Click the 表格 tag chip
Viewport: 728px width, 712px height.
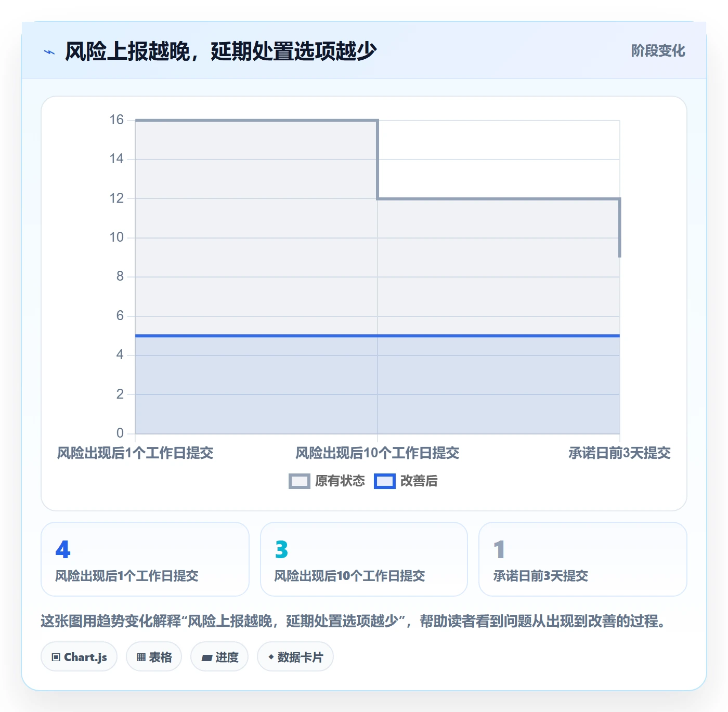154,657
